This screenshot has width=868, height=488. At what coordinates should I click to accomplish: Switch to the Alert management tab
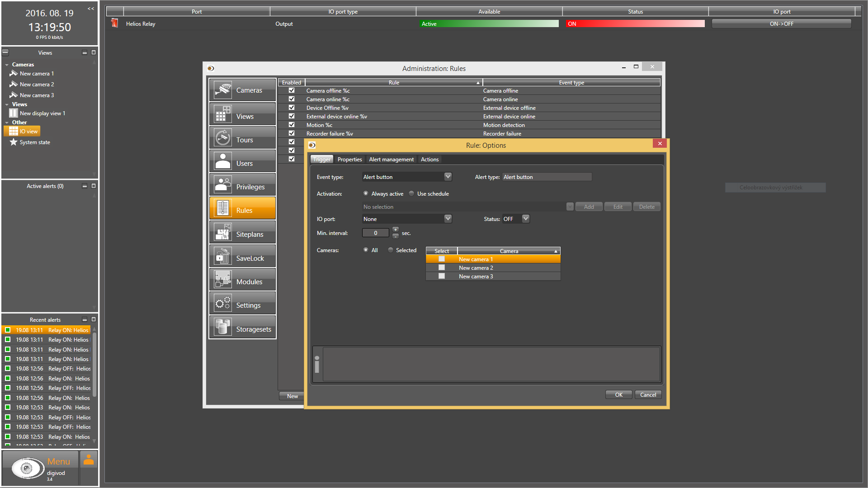pos(391,160)
